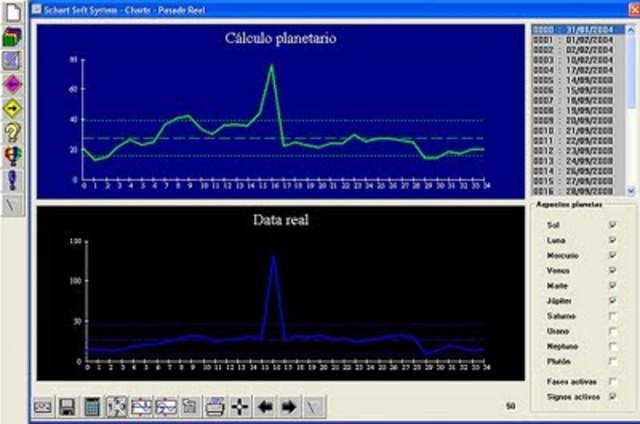Disable the Signos activos checkbox
This screenshot has height=424, width=640.
612,396
